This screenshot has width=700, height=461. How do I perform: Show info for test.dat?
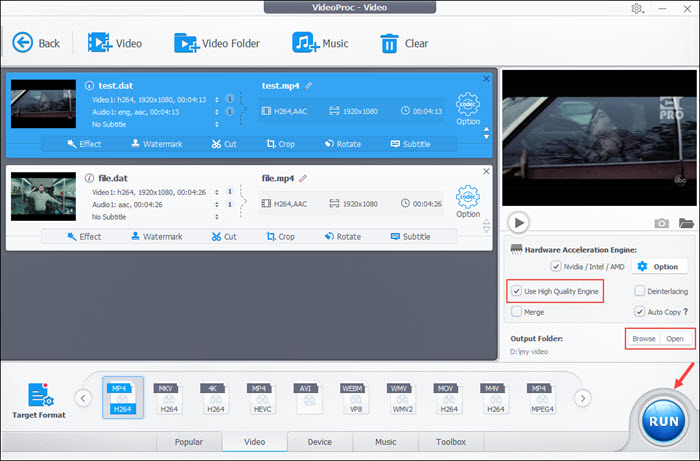(89, 86)
